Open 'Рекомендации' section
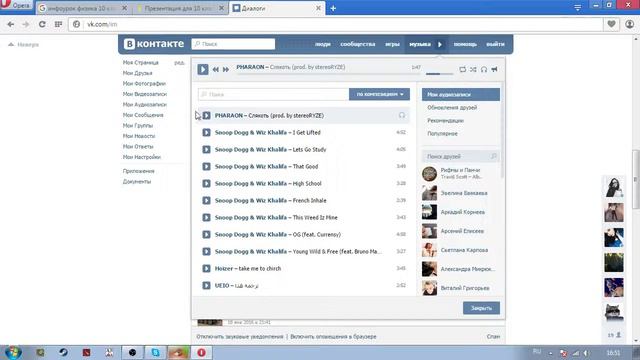 445,121
